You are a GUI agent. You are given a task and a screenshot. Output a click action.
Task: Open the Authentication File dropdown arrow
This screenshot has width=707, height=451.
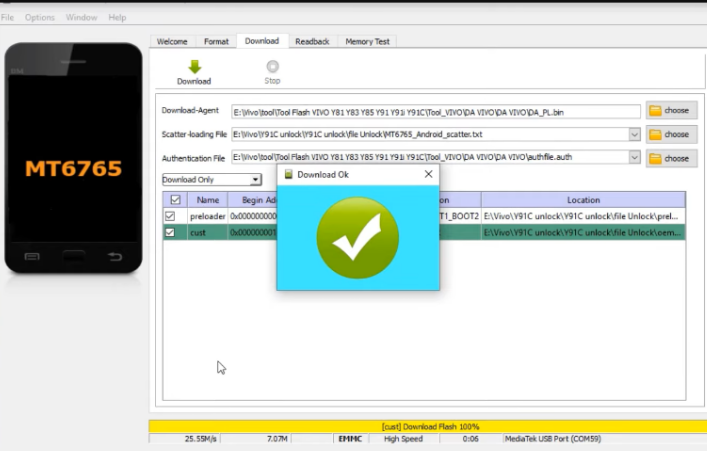point(634,157)
